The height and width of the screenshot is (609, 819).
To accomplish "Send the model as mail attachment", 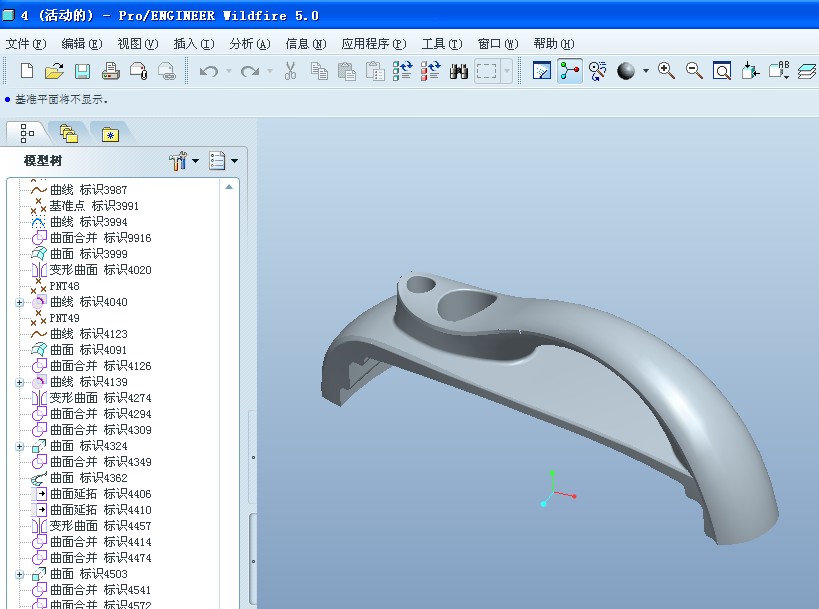I will [x=138, y=71].
